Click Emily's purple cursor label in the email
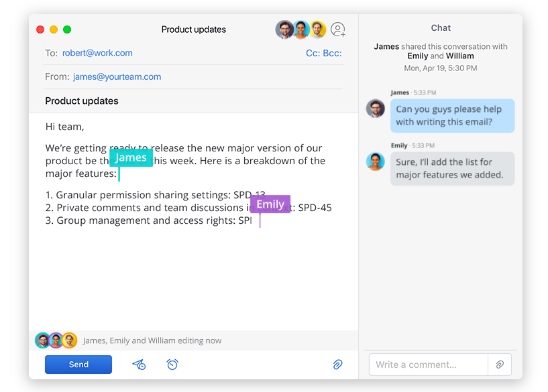The width and height of the screenshot is (548, 392). (x=270, y=204)
